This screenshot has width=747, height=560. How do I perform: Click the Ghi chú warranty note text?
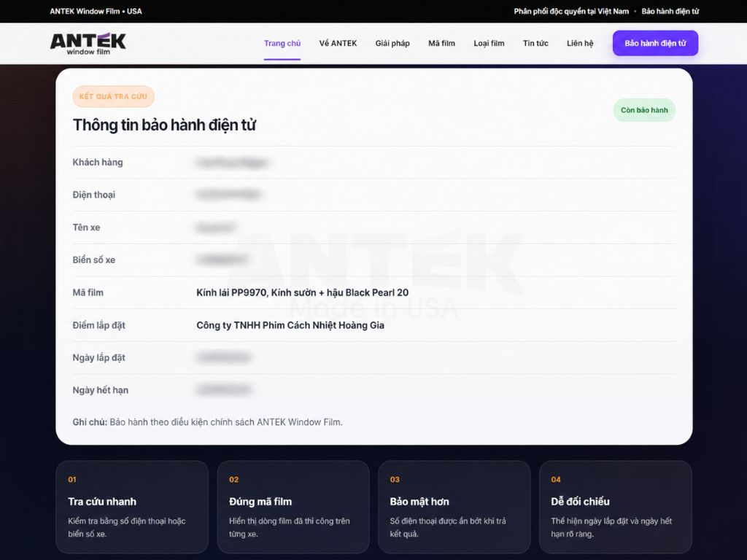207,422
